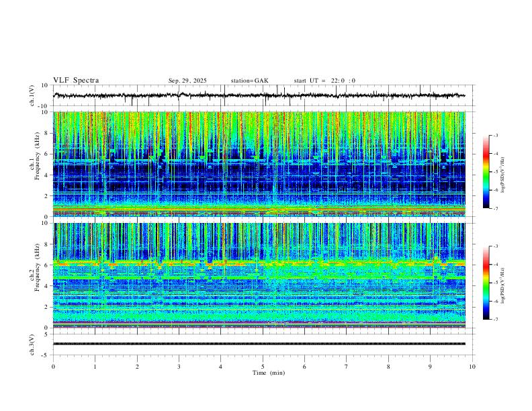Click the ch.3 black signal band
This screenshot has width=532, height=411.
[x=259, y=344]
